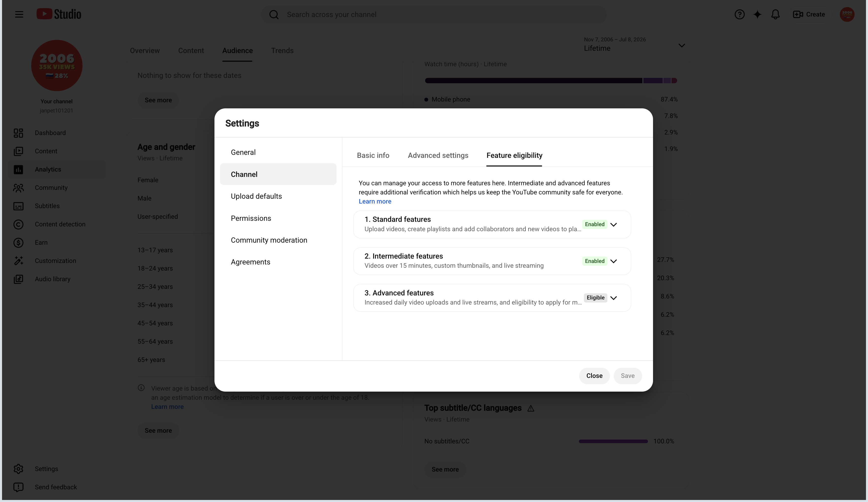Viewport: 868px width, 502px height.
Task: Open Community moderation settings section
Action: [x=278, y=240]
